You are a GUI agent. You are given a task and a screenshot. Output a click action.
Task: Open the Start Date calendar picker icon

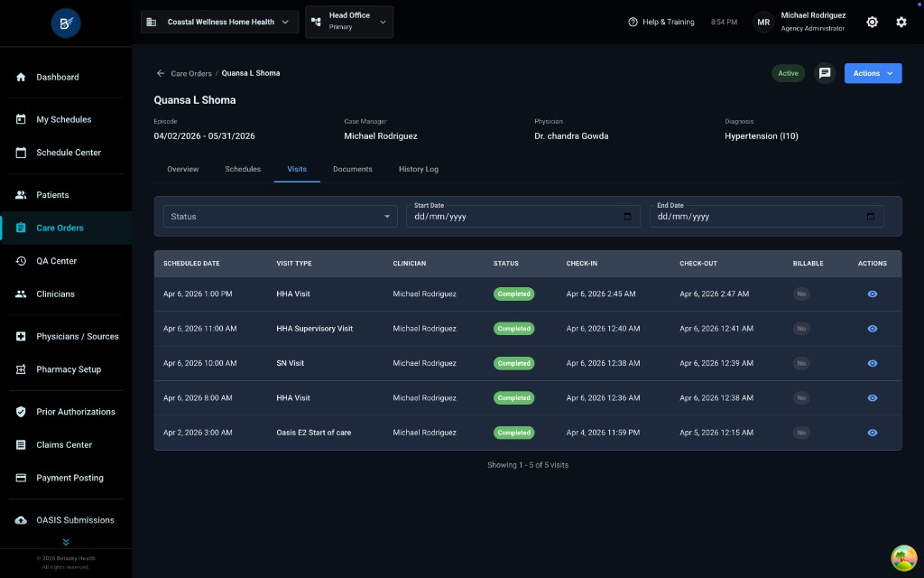coord(628,216)
